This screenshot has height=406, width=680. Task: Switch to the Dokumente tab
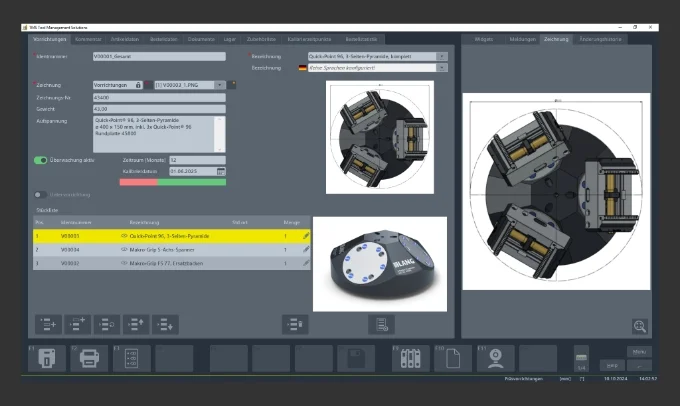pos(200,38)
